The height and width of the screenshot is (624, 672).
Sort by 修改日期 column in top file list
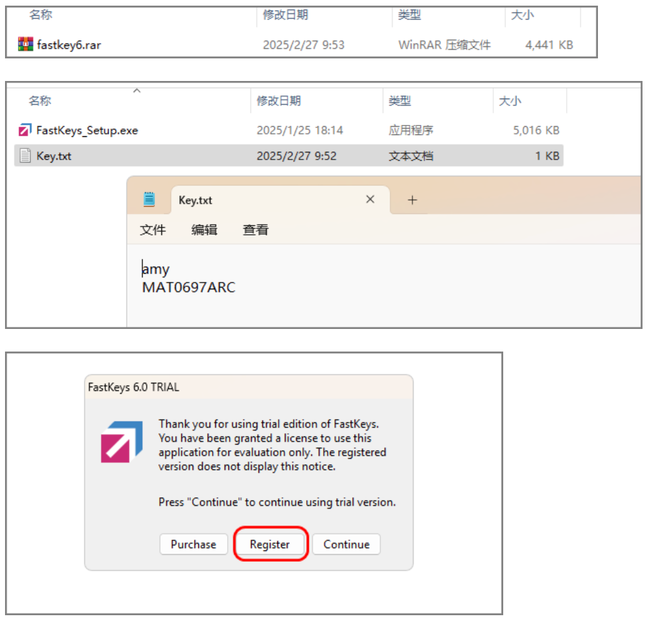pyautogui.click(x=285, y=15)
